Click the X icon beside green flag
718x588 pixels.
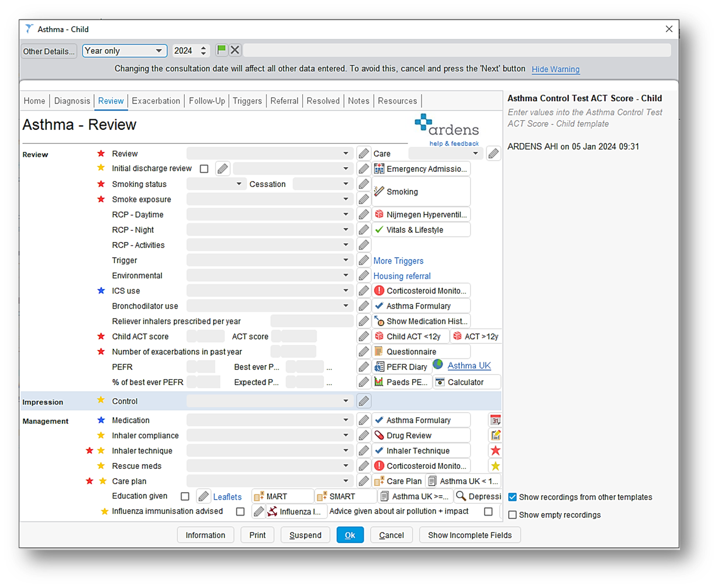[235, 50]
